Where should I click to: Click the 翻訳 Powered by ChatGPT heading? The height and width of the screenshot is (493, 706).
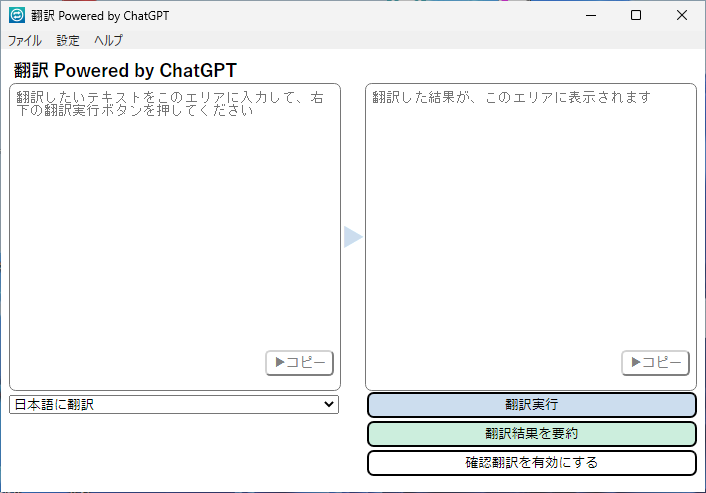pos(125,71)
